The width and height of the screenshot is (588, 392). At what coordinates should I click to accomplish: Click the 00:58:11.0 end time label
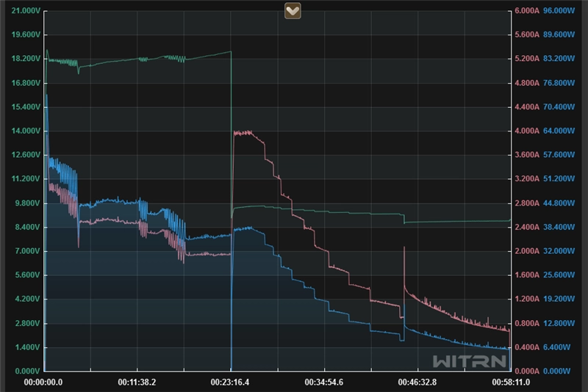(510, 382)
